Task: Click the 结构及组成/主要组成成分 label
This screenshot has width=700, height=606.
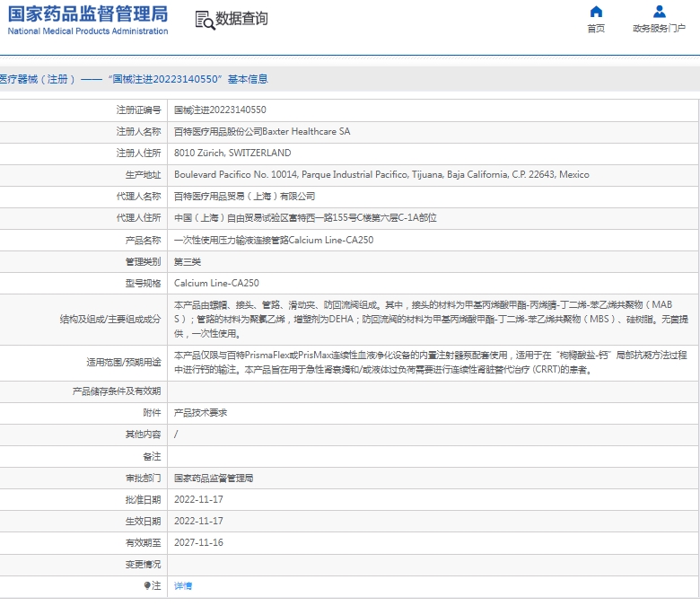Action: 110,320
